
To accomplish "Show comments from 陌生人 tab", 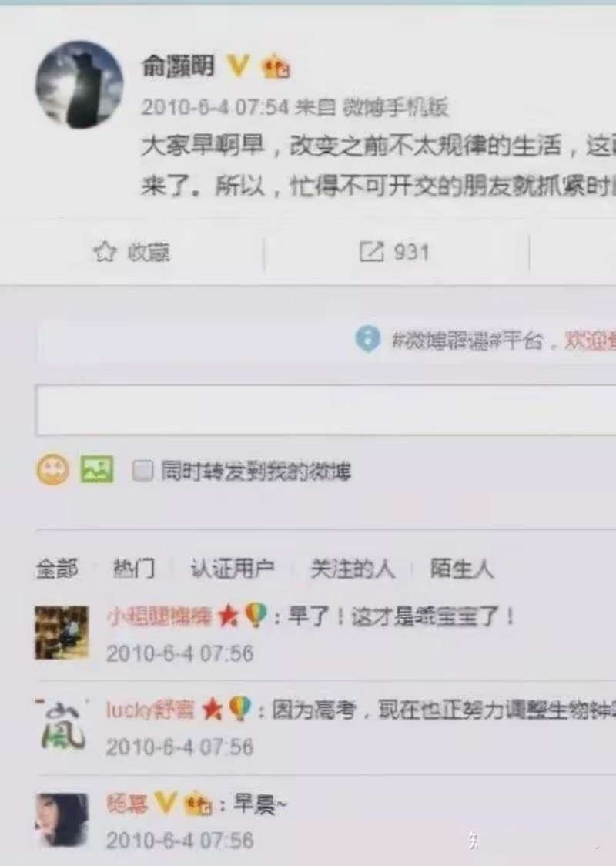I will click(461, 569).
